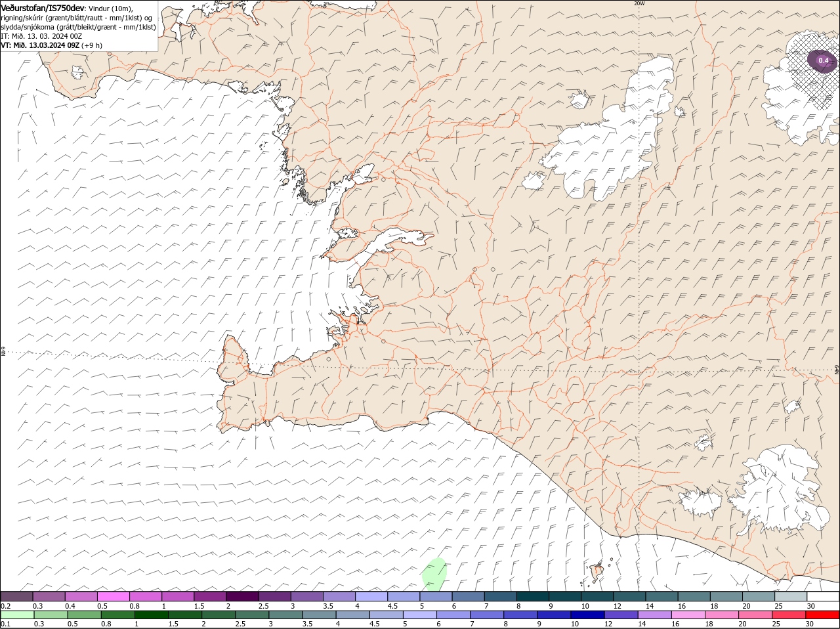Select top legend swatch between 25 and 30
Viewport: 840px width, 629px height.
(x=791, y=596)
